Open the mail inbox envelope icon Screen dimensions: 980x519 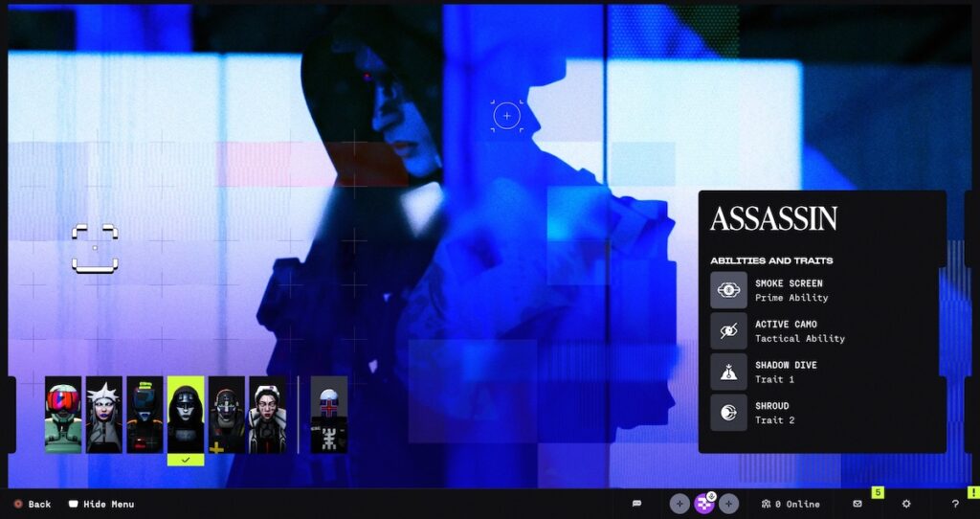point(857,504)
